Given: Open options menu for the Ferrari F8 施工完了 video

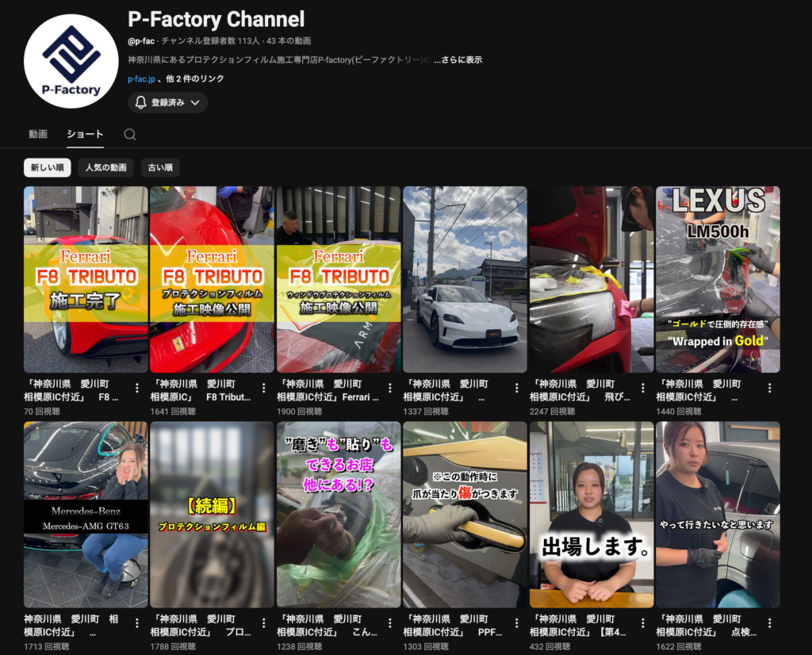Looking at the screenshot, I should tap(136, 388).
